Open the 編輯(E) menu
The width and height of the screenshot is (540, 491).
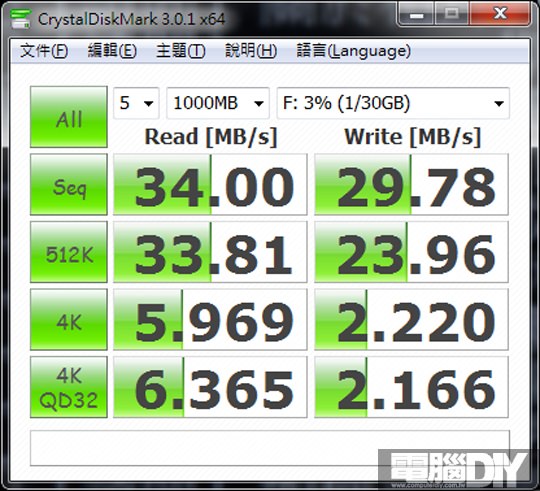click(x=112, y=51)
